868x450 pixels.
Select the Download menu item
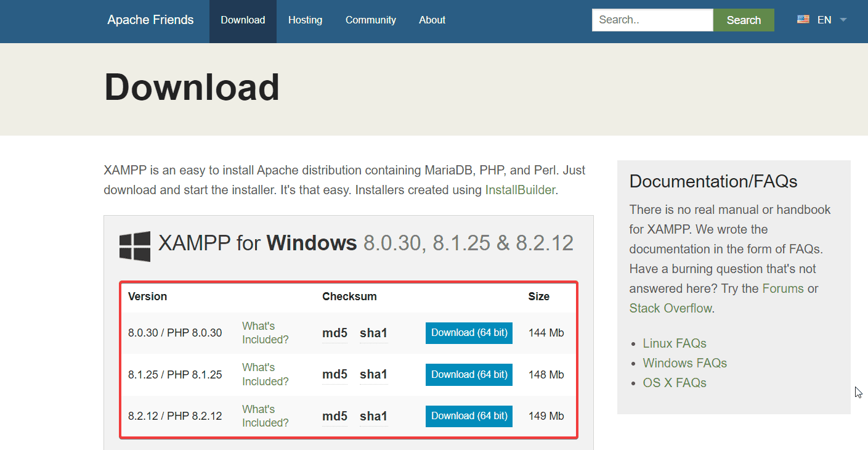(x=243, y=20)
